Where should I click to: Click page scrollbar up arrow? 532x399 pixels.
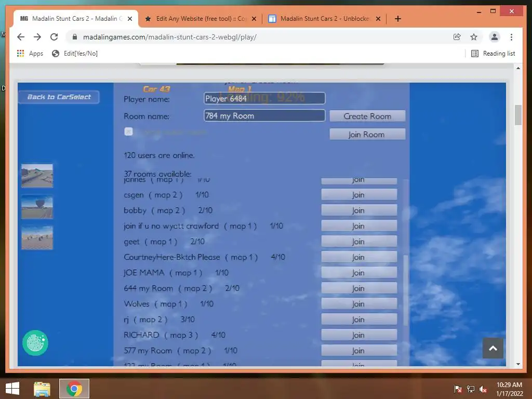tap(518, 68)
